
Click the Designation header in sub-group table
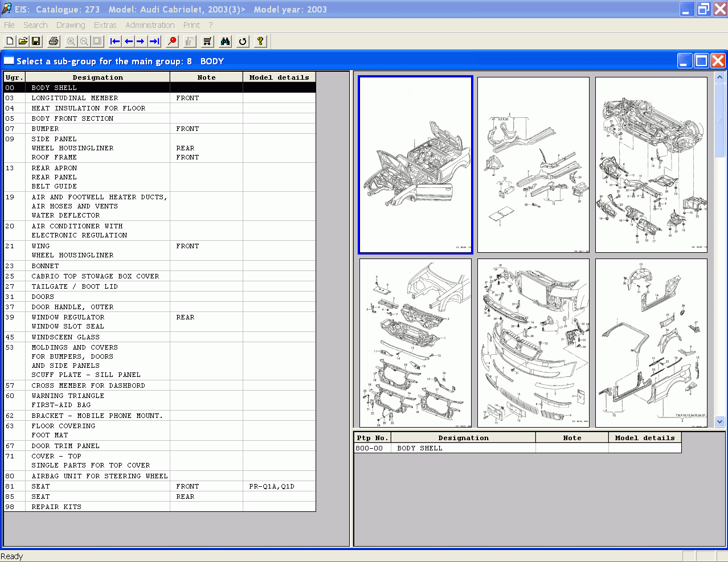(97, 77)
